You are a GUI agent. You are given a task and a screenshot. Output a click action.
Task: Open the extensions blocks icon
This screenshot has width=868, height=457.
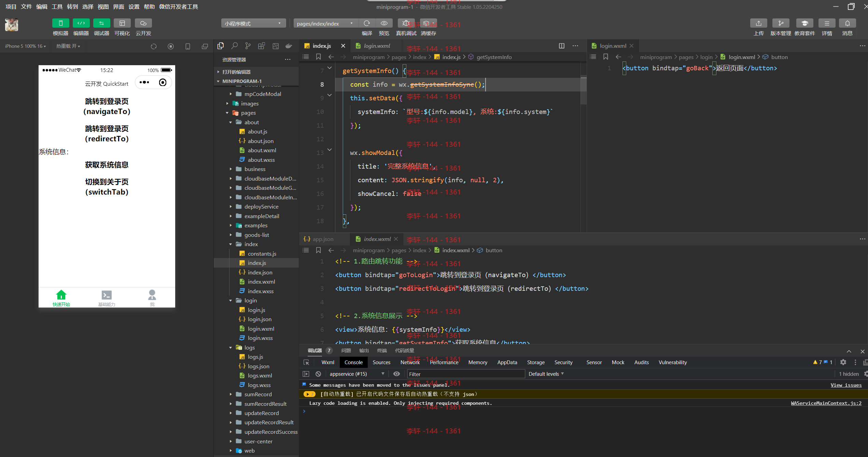click(x=262, y=46)
